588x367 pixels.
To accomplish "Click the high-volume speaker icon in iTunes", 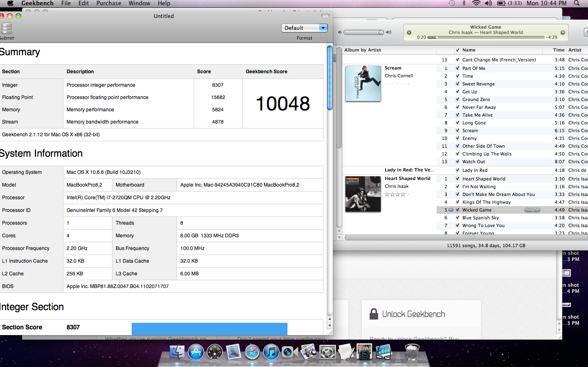I will tap(389, 32).
